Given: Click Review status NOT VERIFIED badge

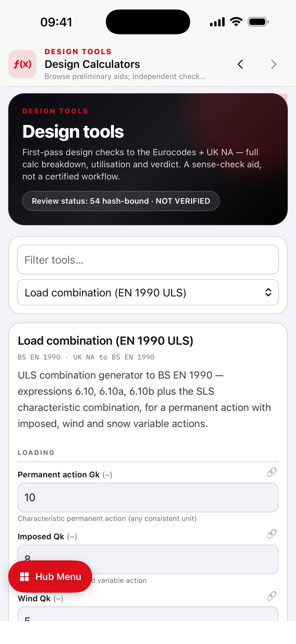Looking at the screenshot, I should 121,201.
